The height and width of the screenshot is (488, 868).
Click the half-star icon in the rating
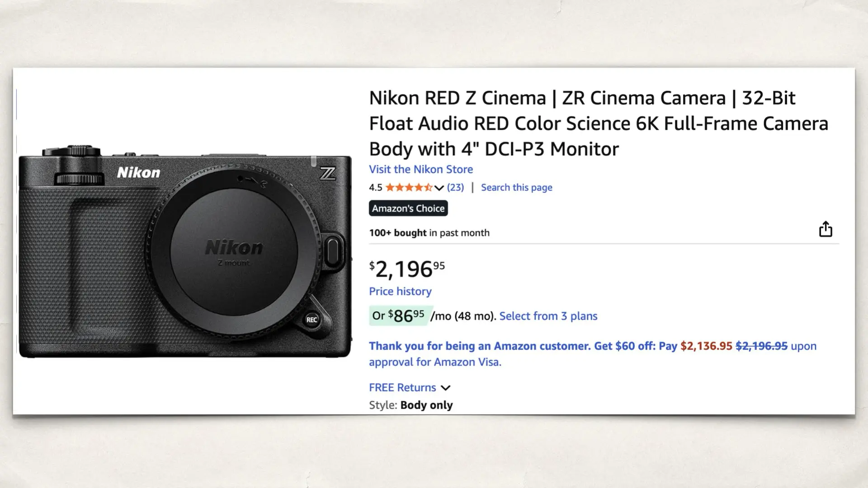[428, 187]
